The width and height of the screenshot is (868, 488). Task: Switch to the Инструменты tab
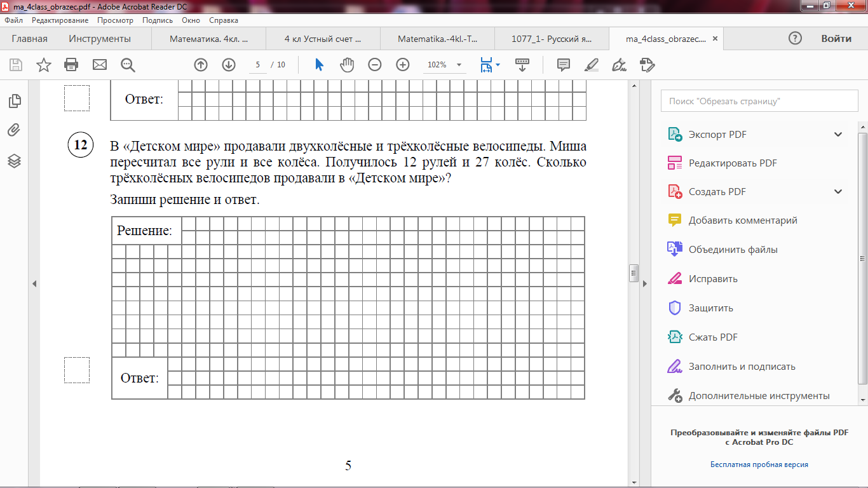pyautogui.click(x=100, y=39)
